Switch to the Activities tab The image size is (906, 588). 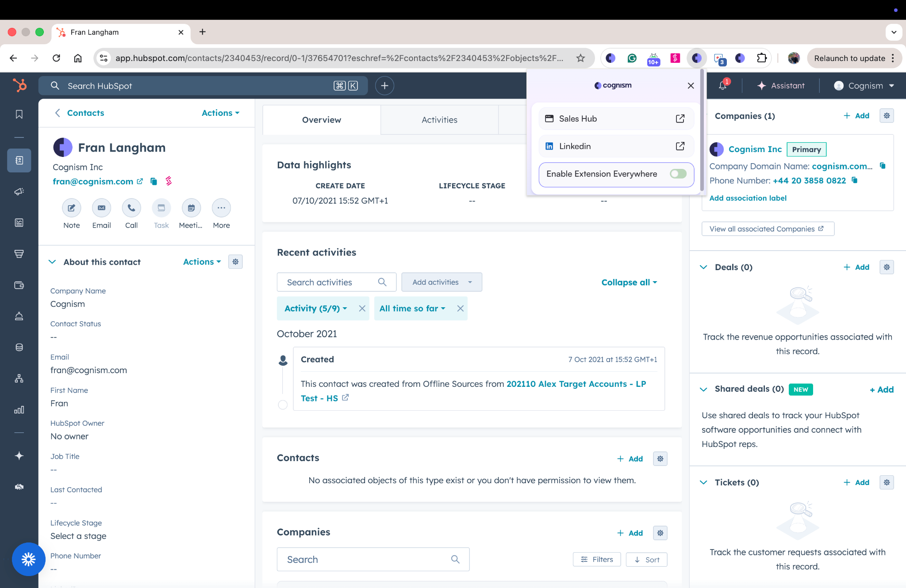click(x=439, y=120)
